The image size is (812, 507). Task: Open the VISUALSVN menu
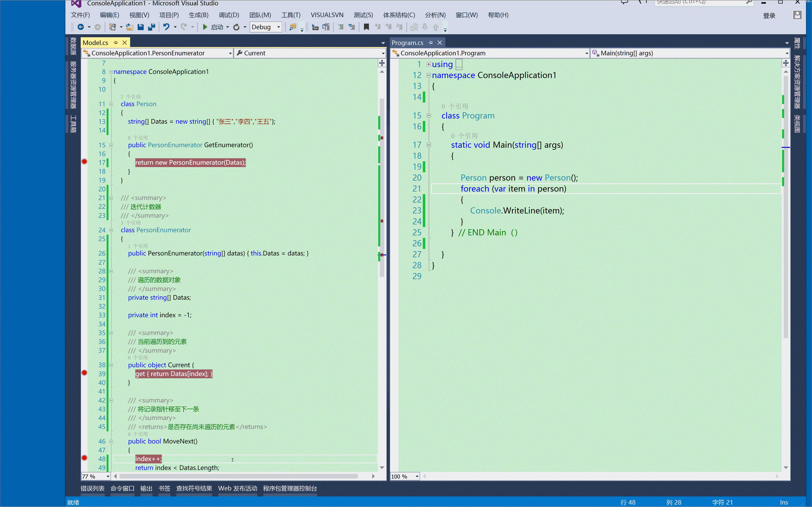(x=327, y=15)
